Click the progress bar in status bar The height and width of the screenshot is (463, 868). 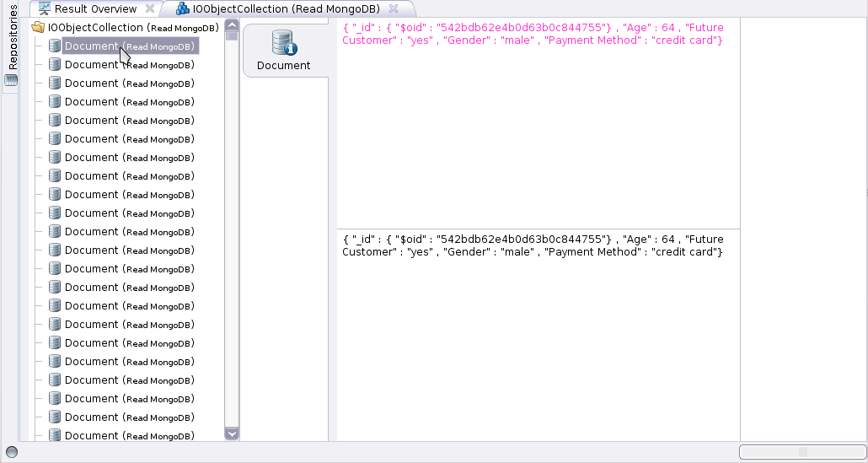coord(801,452)
